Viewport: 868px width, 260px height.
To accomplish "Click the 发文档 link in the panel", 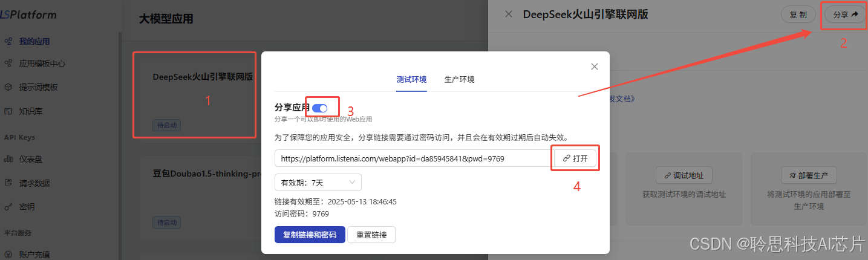I will (623, 98).
